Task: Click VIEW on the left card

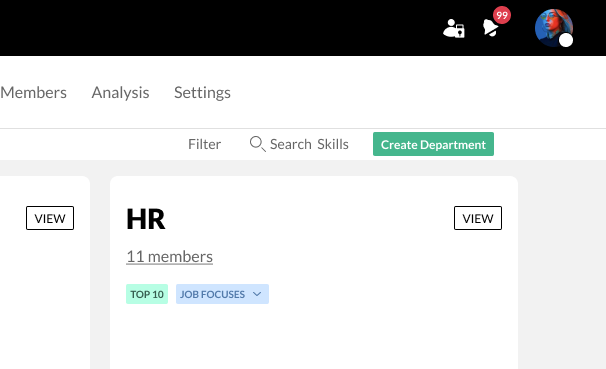Action: [50, 218]
